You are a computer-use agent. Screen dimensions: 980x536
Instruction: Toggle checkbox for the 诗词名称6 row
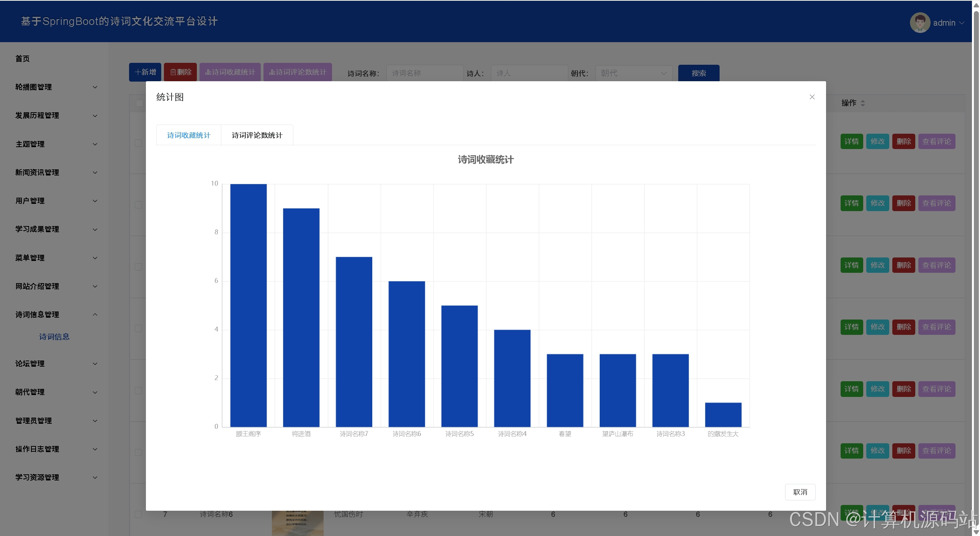tap(139, 514)
